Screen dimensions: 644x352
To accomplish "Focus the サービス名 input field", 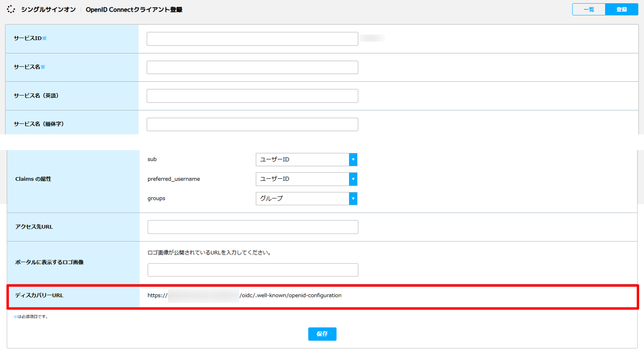I will (x=252, y=67).
